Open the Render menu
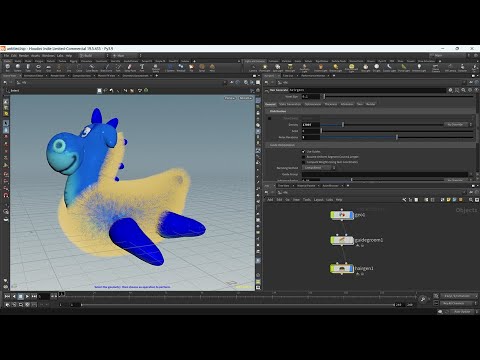480x360 pixels. 24,56
